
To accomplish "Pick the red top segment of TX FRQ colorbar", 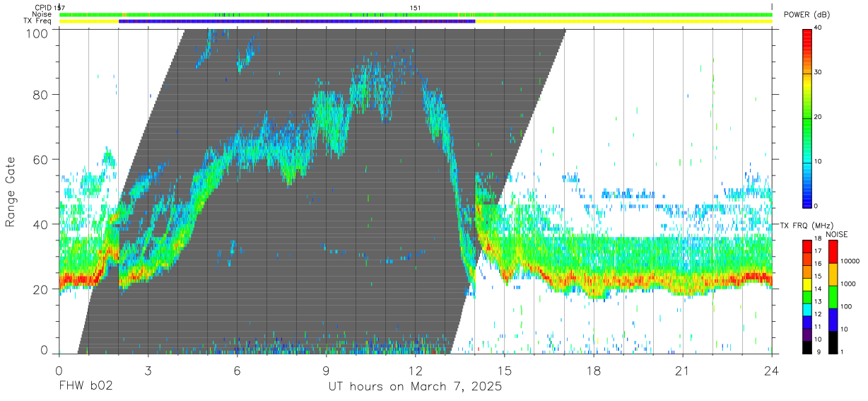I will (807, 247).
